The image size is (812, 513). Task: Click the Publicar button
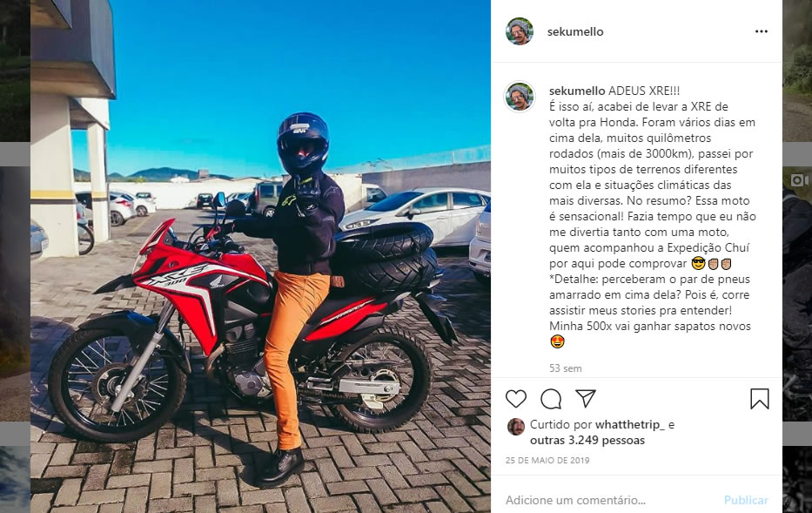pyautogui.click(x=746, y=500)
